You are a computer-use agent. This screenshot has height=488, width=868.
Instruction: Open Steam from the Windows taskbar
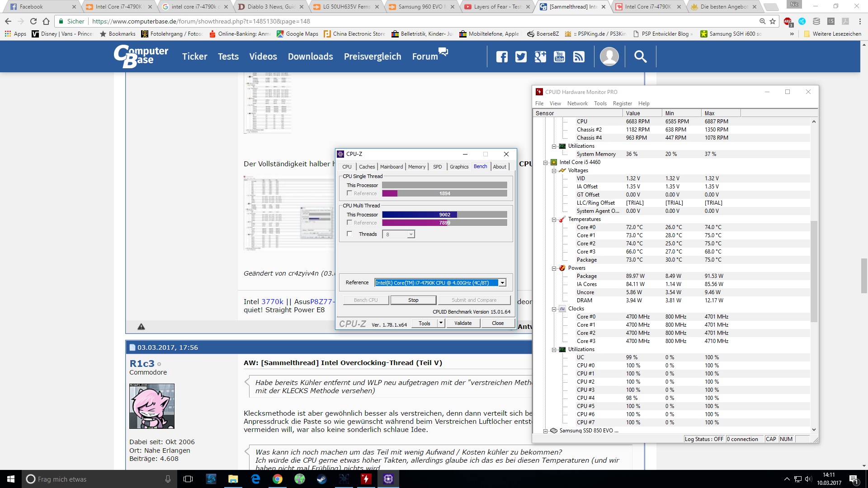click(x=322, y=479)
